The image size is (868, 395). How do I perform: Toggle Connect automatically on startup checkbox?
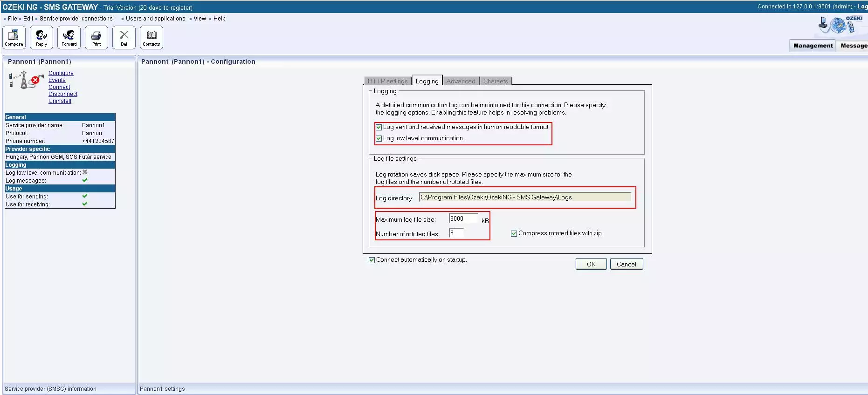coord(372,260)
